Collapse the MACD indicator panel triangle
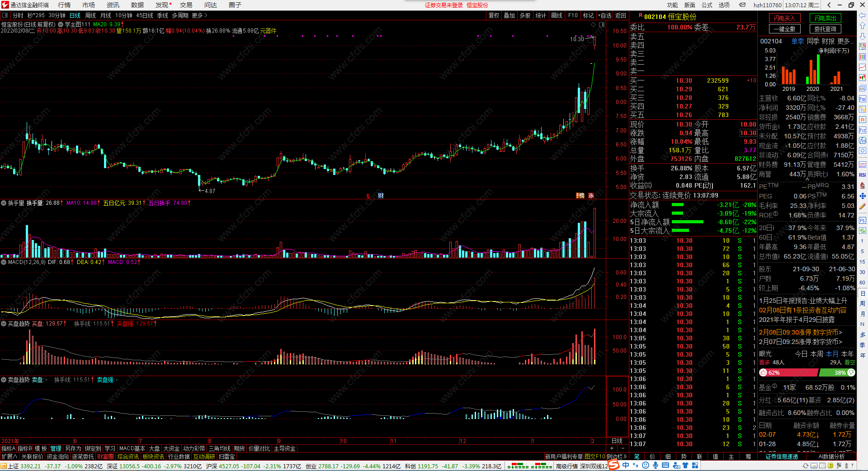This screenshot has width=868, height=471. 4,262
